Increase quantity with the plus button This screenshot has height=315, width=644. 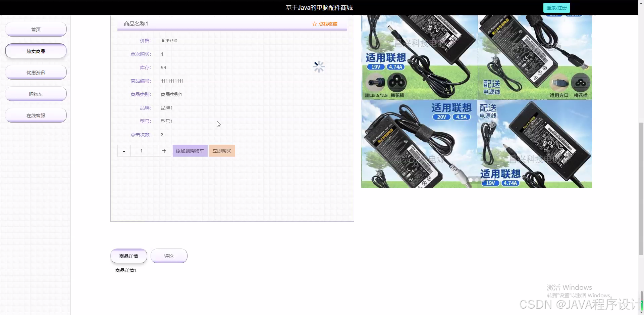click(x=164, y=151)
